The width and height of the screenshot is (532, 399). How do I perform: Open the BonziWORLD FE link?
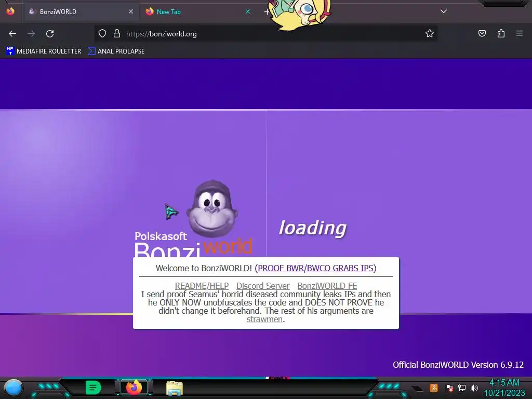click(327, 286)
